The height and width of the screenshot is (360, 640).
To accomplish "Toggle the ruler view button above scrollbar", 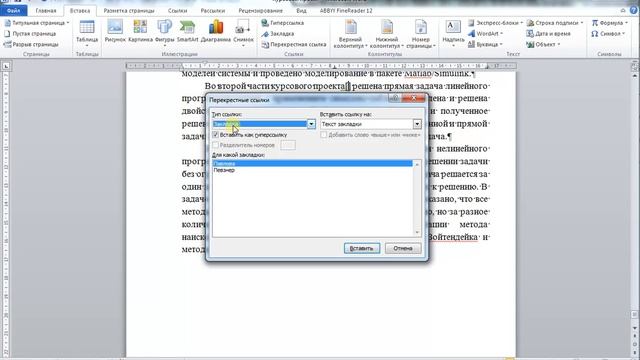I will pyautogui.click(x=635, y=66).
